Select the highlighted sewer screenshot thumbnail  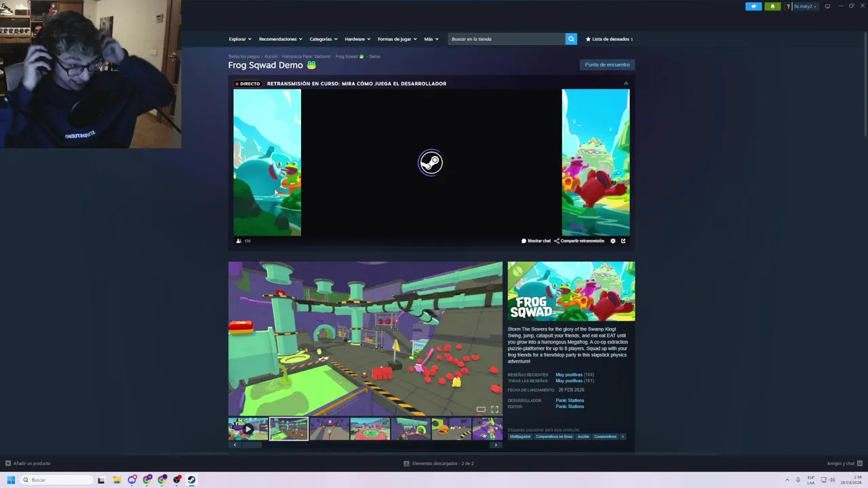(x=289, y=429)
